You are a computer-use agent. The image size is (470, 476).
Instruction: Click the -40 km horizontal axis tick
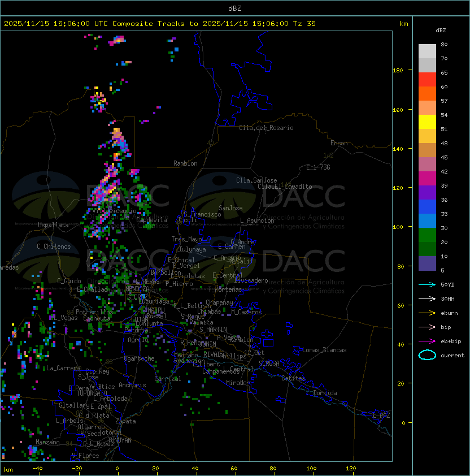tap(37, 469)
